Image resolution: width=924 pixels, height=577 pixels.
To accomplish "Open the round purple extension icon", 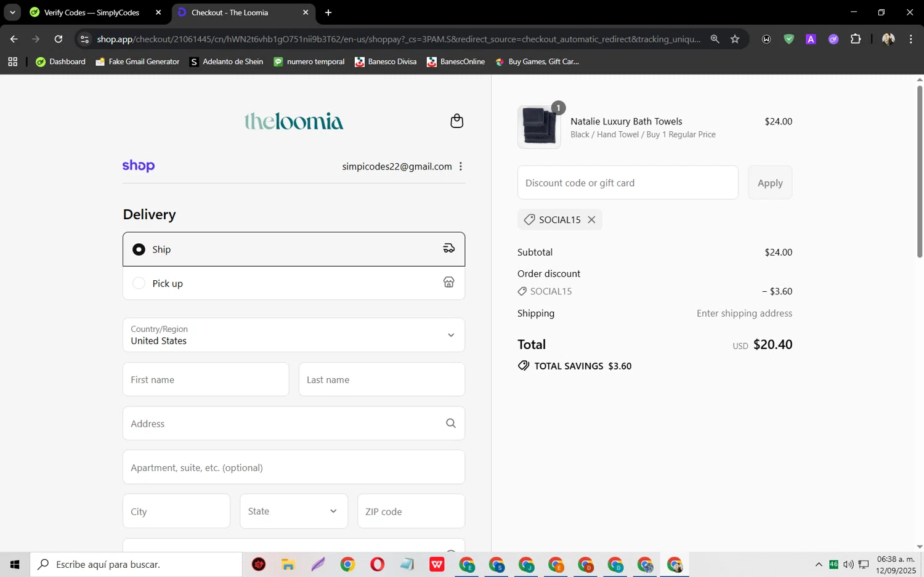I will [833, 39].
